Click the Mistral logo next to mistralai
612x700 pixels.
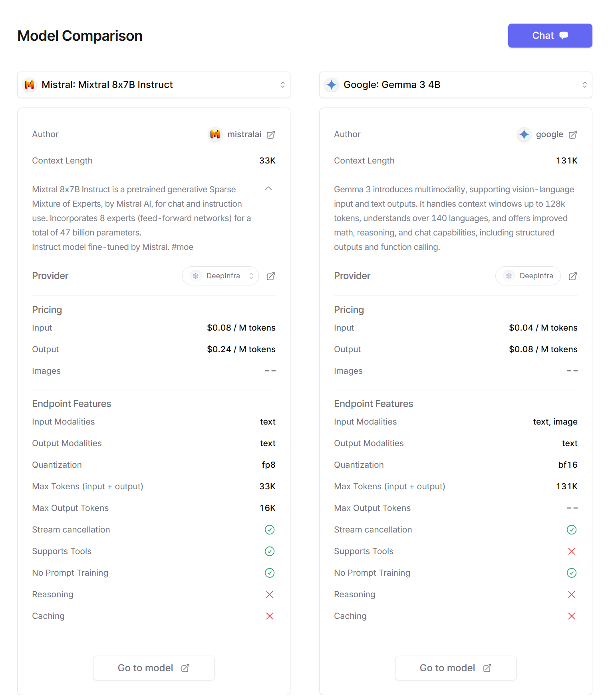pos(215,134)
